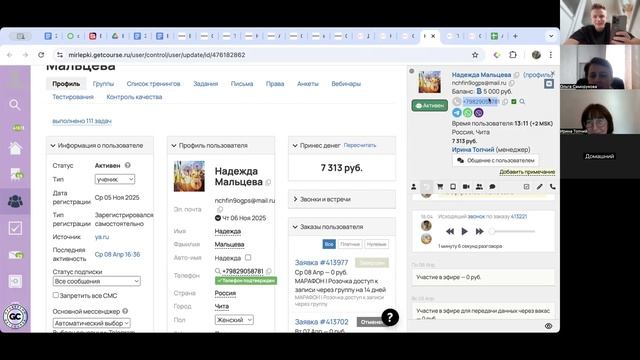Check Запретить все СМС

pyautogui.click(x=56, y=295)
